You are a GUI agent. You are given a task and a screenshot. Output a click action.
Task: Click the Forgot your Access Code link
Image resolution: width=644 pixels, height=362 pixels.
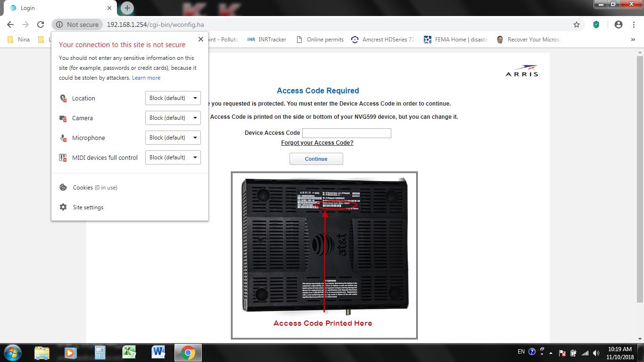[317, 143]
